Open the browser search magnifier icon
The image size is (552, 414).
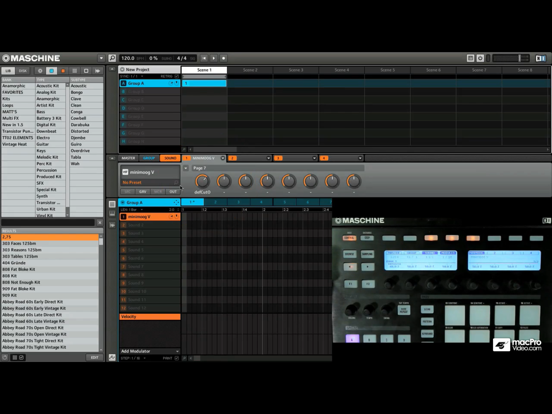[112, 58]
